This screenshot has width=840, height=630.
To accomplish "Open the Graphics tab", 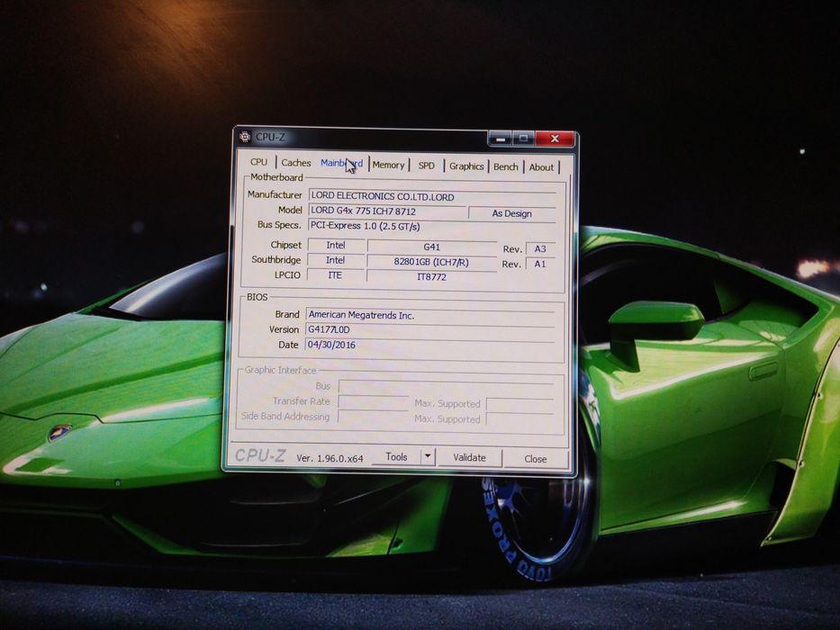I will coord(466,166).
